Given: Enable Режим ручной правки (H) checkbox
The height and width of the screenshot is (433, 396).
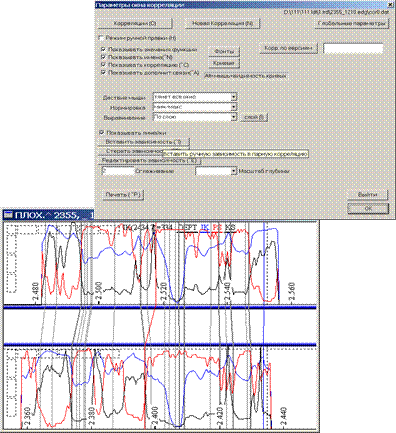Looking at the screenshot, I should coord(102,38).
